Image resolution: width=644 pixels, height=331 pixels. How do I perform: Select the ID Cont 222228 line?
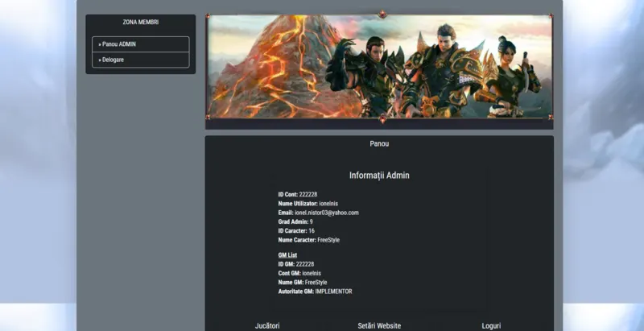point(298,194)
